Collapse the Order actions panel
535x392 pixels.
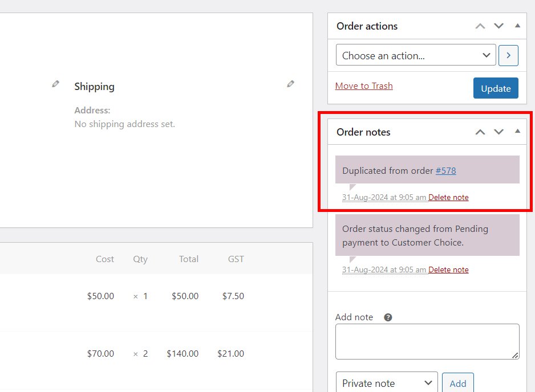(x=517, y=26)
